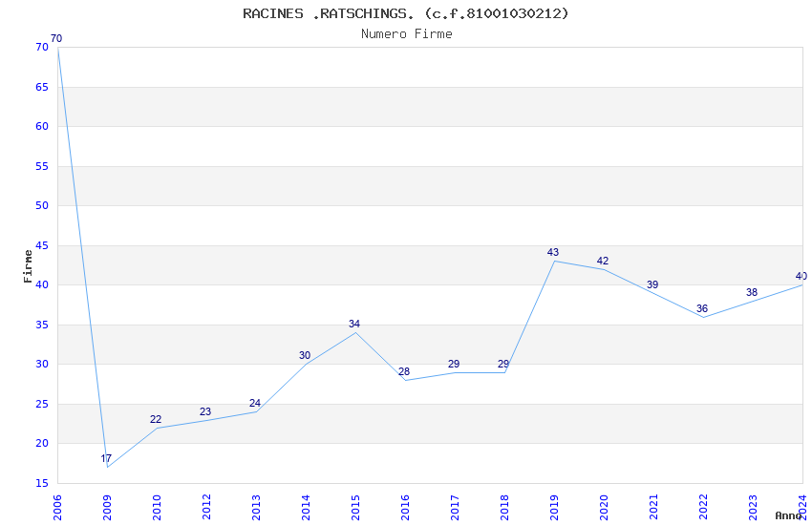Click the x-axis year label 2020
This screenshot has height=525, width=812.
pos(604,508)
